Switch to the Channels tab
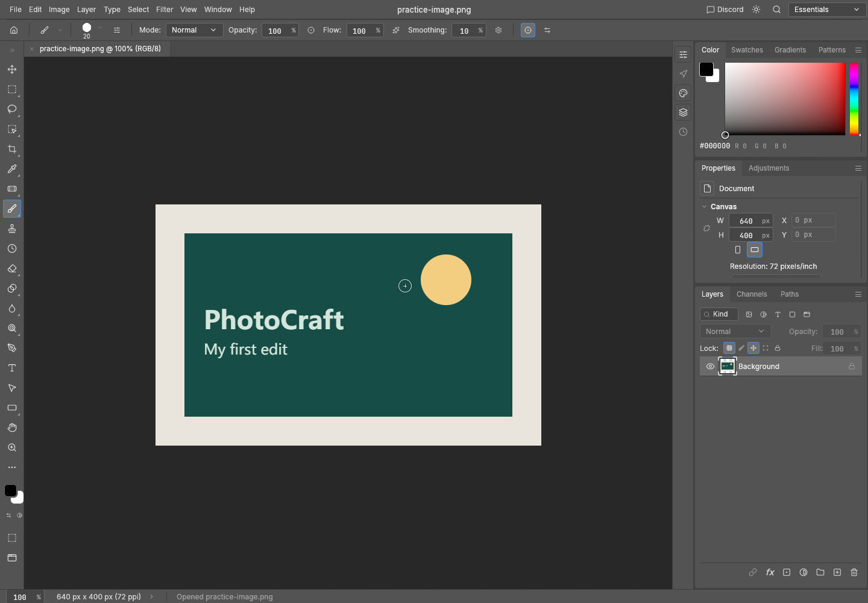The image size is (868, 603). point(752,294)
